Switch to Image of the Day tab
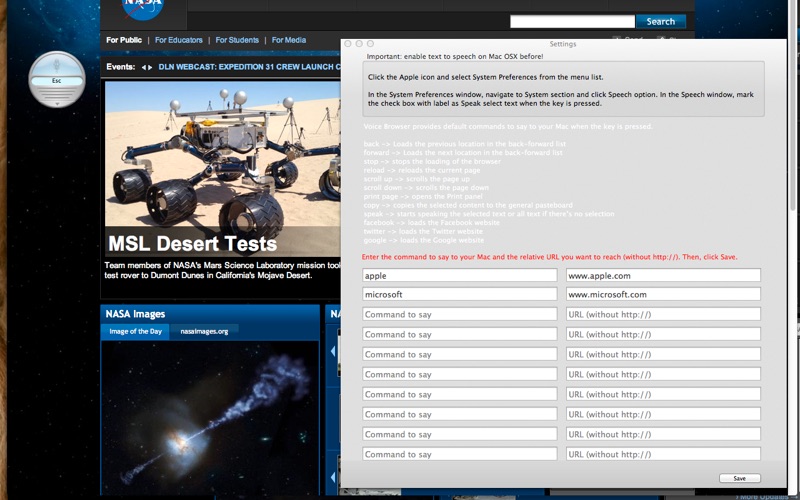 coord(135,331)
